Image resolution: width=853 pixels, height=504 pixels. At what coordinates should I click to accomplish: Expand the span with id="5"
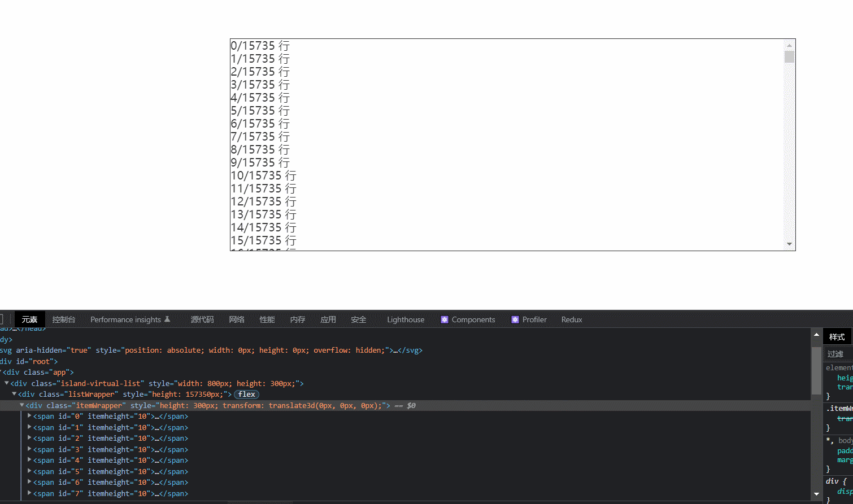coord(29,471)
